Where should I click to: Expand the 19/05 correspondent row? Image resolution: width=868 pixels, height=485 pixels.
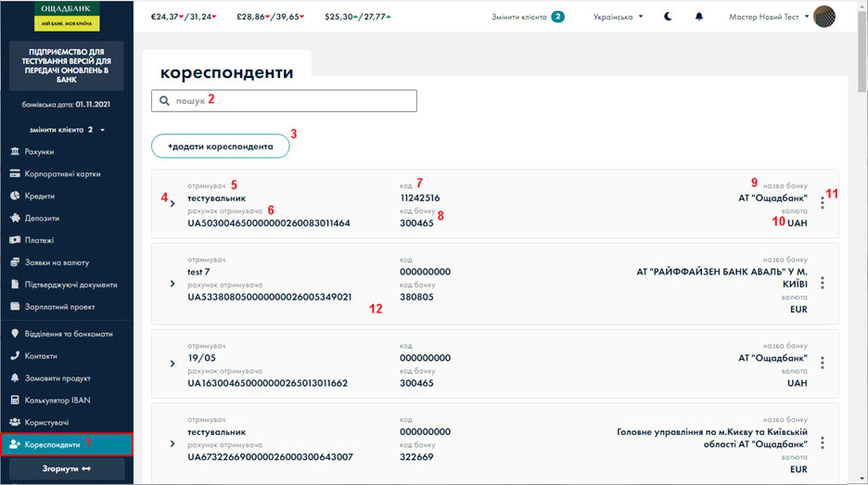pos(172,363)
